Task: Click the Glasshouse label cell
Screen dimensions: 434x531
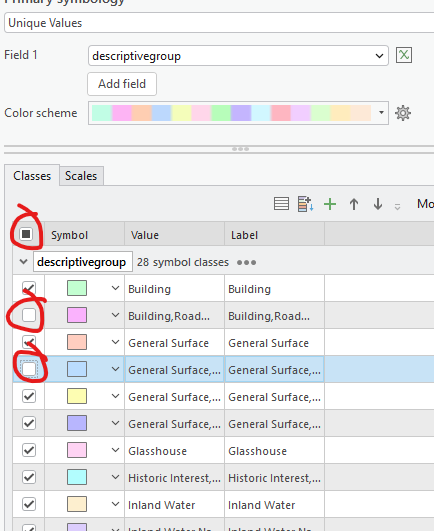Action: pos(275,450)
